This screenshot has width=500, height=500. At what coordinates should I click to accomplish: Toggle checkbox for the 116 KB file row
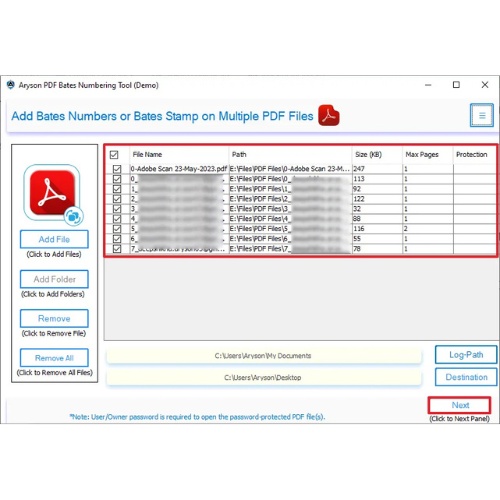tap(117, 229)
